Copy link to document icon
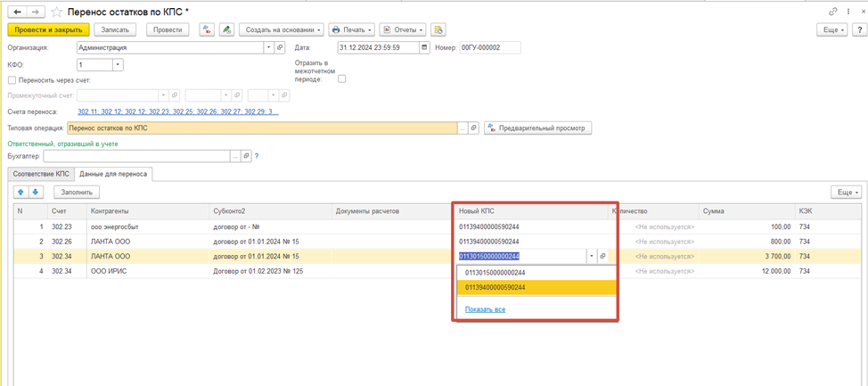868x386 pixels. click(x=833, y=12)
